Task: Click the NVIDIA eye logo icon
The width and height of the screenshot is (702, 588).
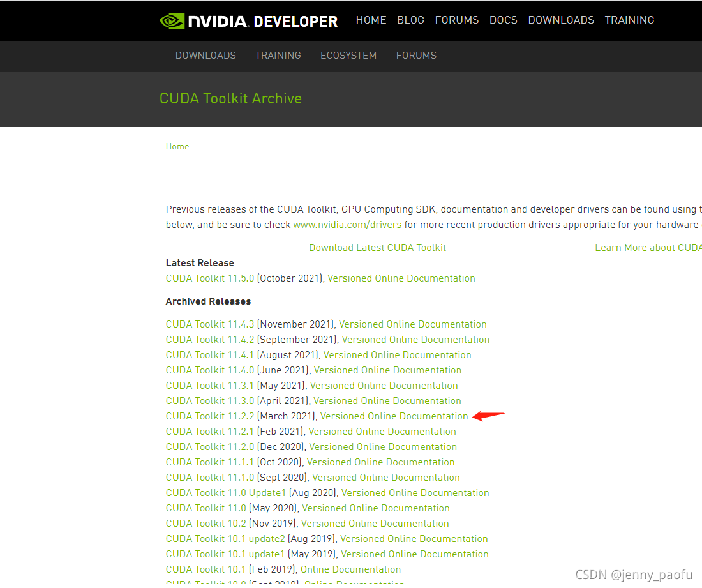Action: coord(172,21)
